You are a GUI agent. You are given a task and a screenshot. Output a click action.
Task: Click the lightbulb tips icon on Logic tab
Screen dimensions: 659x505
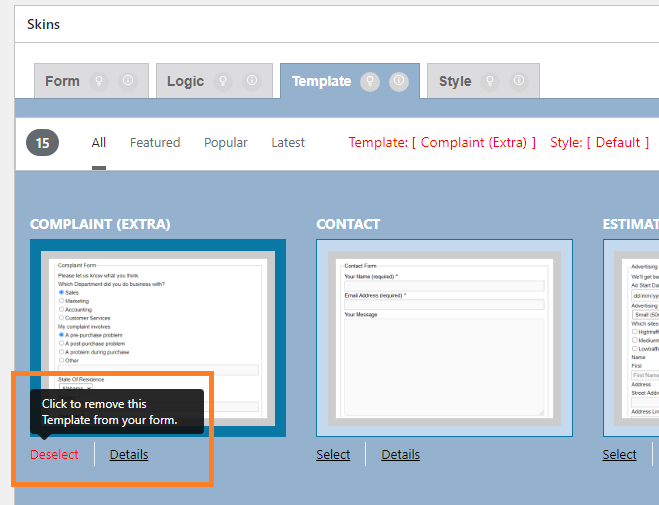click(x=224, y=81)
